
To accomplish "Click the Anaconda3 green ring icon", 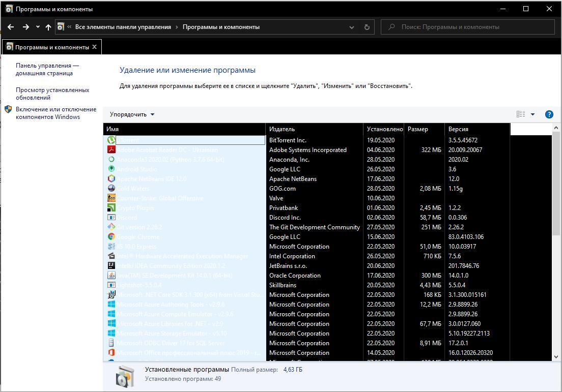I will (x=111, y=159).
